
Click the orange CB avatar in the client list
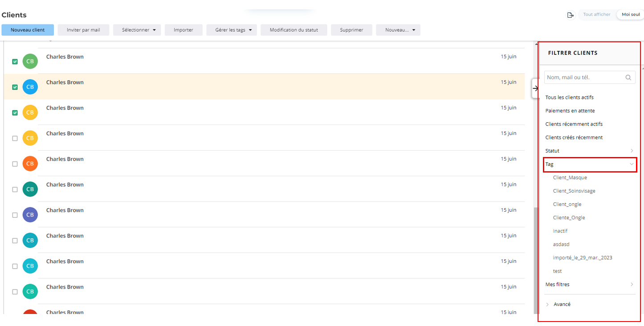[x=30, y=163]
